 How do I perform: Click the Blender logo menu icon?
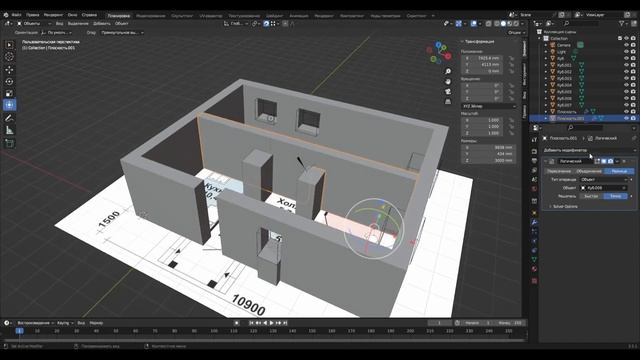point(6,15)
